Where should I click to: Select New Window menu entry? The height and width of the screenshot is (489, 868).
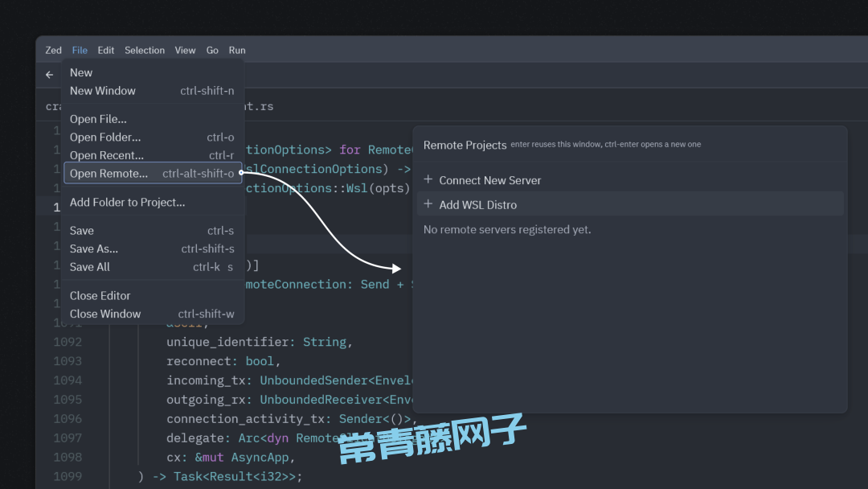pyautogui.click(x=103, y=91)
